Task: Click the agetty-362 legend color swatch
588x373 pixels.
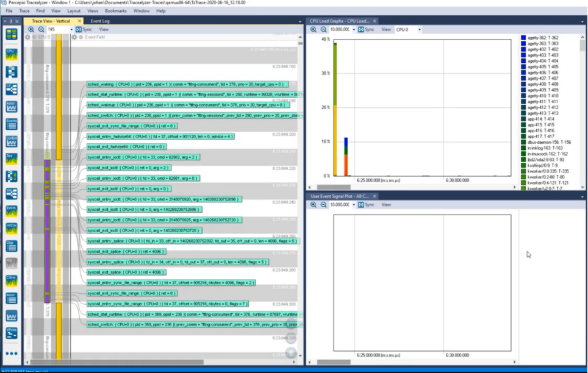Action: tap(523, 38)
